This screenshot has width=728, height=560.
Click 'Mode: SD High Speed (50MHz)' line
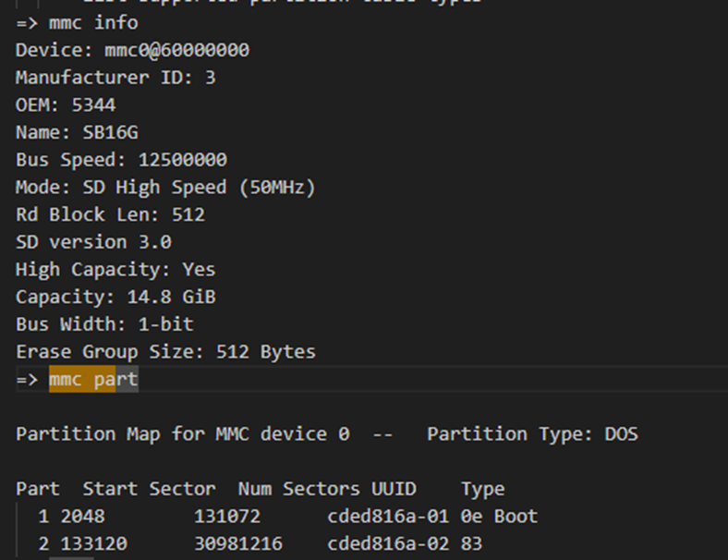tap(165, 188)
